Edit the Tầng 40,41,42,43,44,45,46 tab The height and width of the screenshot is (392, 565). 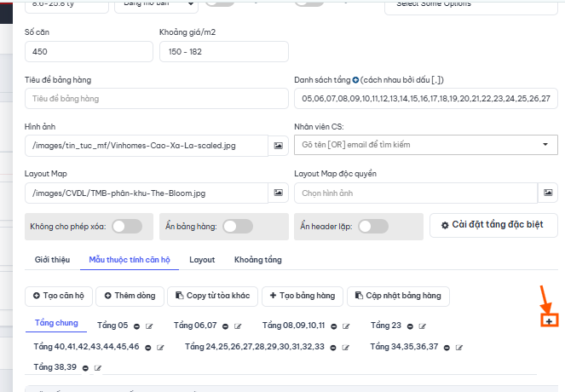pos(160,348)
